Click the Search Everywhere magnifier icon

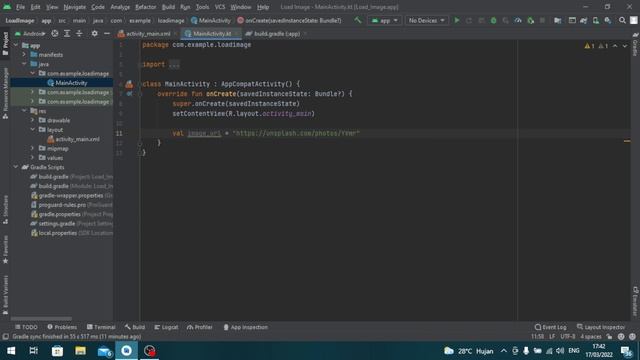click(x=622, y=20)
